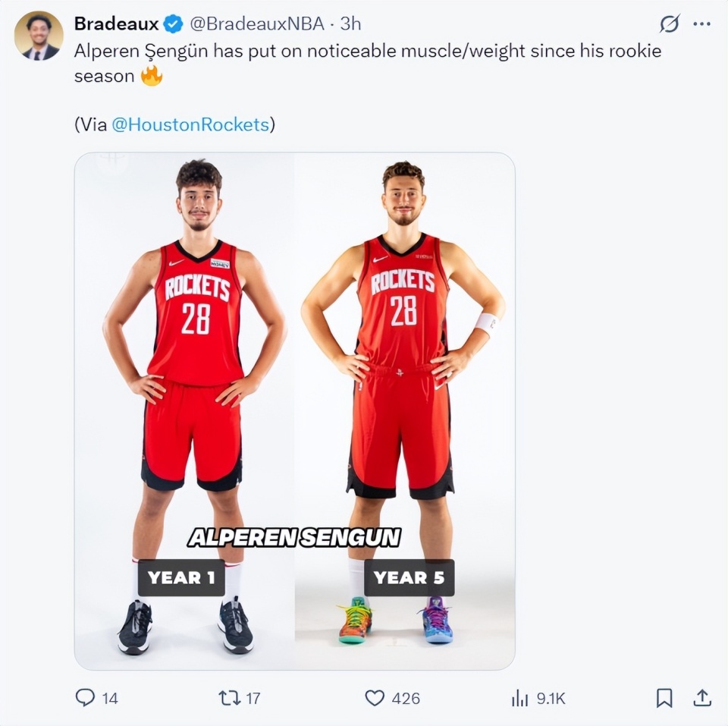Click the 3h timestamp
Image resolution: width=728 pixels, height=726 pixels.
point(350,24)
